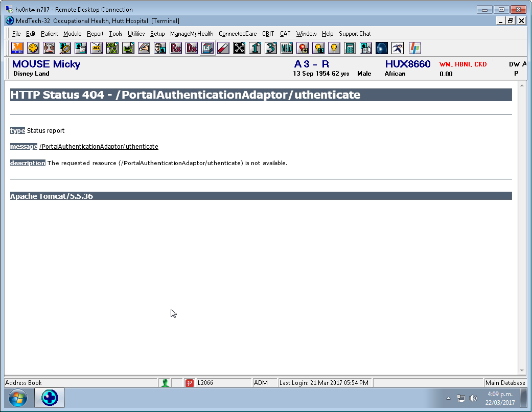The image size is (532, 412).
Task: Click the dark blue swirl icon
Action: point(382,48)
